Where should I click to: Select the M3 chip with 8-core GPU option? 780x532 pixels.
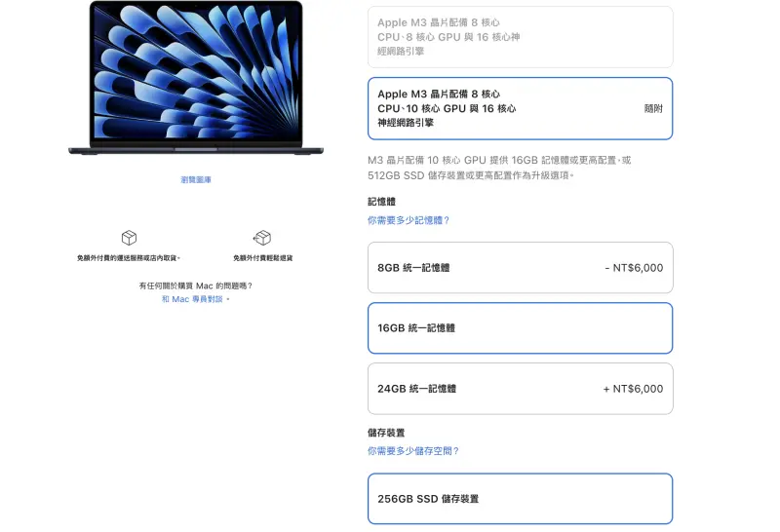click(x=520, y=37)
